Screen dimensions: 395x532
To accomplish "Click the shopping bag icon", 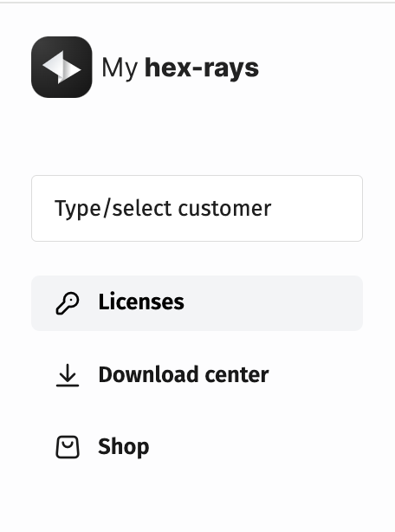I will (x=68, y=447).
